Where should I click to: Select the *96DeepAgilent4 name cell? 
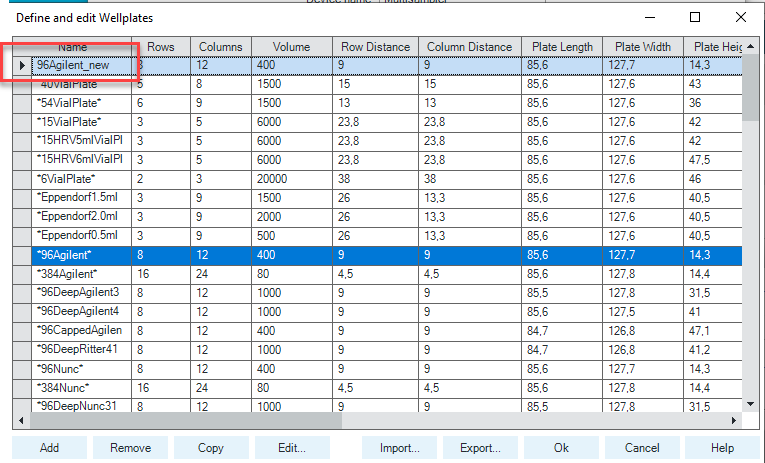[81, 313]
